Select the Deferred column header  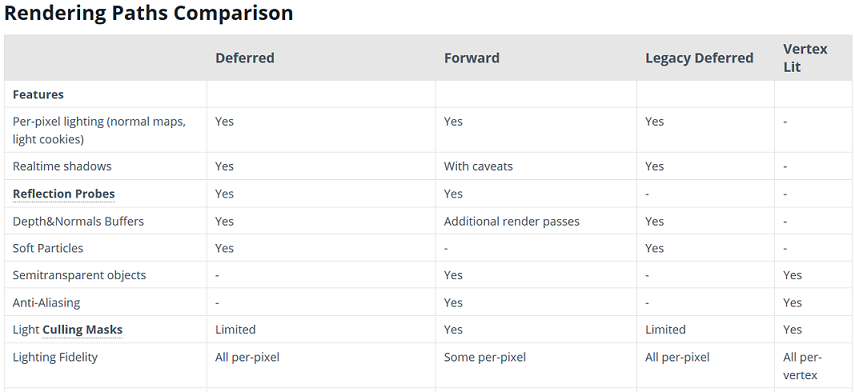click(x=245, y=58)
